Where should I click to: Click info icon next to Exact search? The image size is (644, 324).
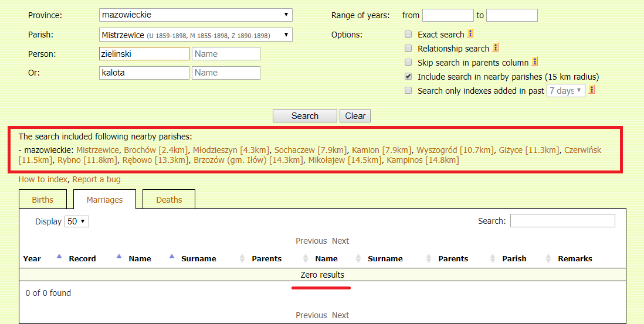(470, 34)
